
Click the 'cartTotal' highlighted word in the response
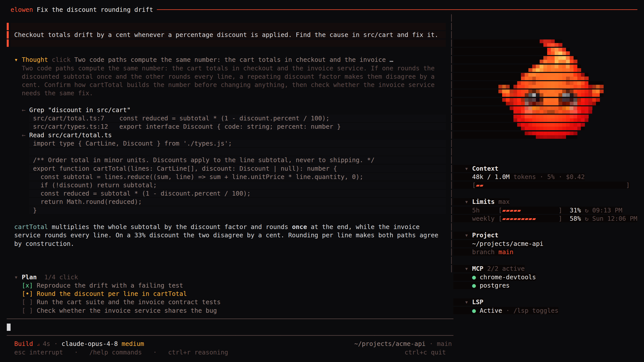[31, 227]
